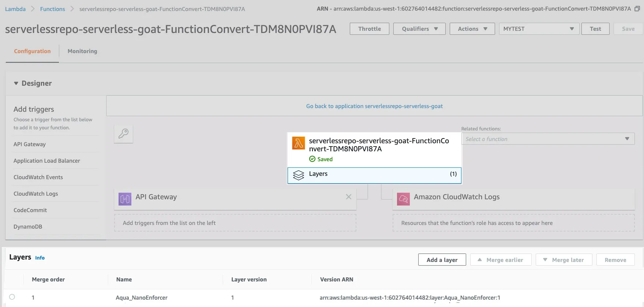The height and width of the screenshot is (307, 644).
Task: Click the Aqua_NanoEnforcer layer version ARN text
Action: click(x=410, y=297)
